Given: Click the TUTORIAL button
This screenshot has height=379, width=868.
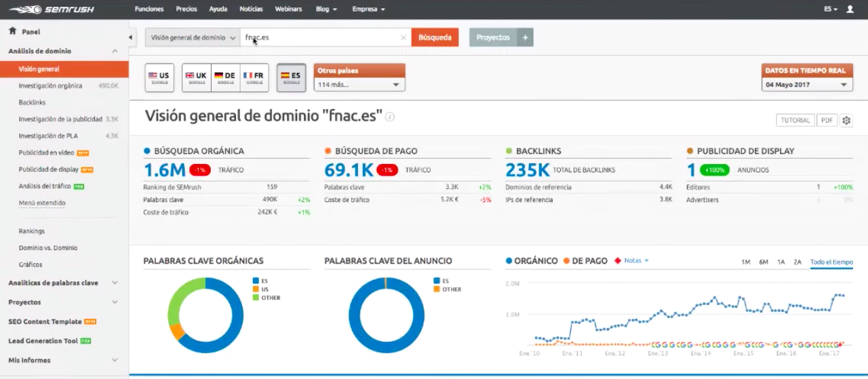Looking at the screenshot, I should pyautogui.click(x=795, y=120).
